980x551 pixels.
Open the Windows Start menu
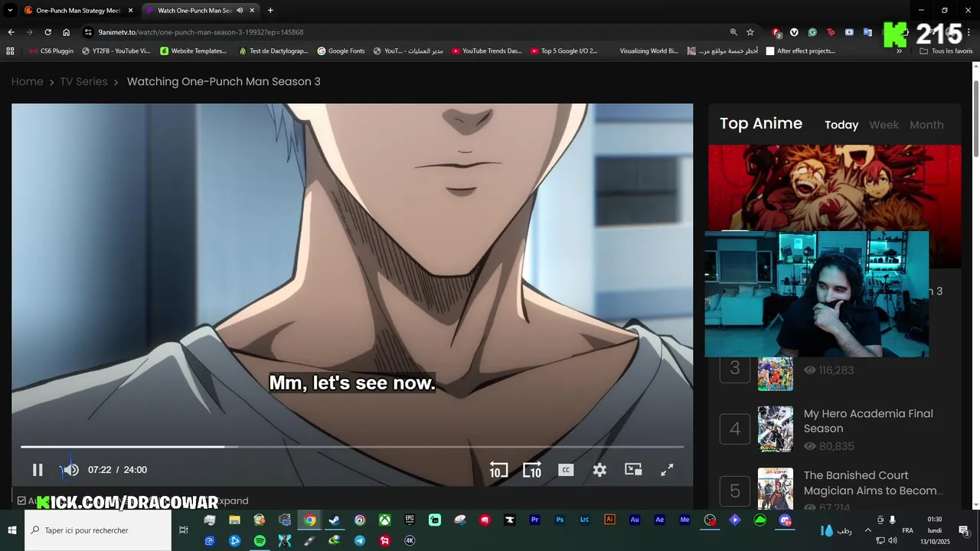12,530
